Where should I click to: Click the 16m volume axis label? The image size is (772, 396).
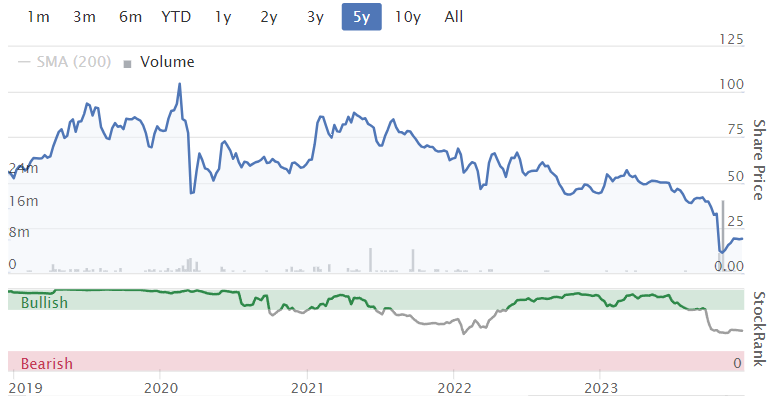[23, 201]
